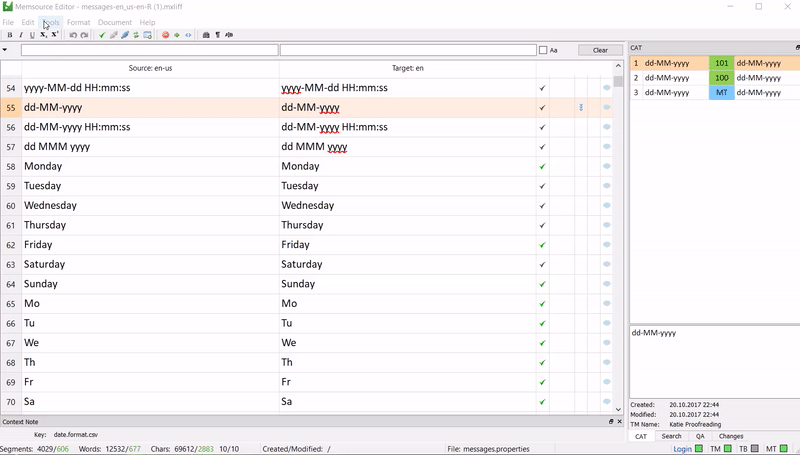800x455 pixels.
Task: Click the target cell 'Saturday'
Action: point(407,264)
